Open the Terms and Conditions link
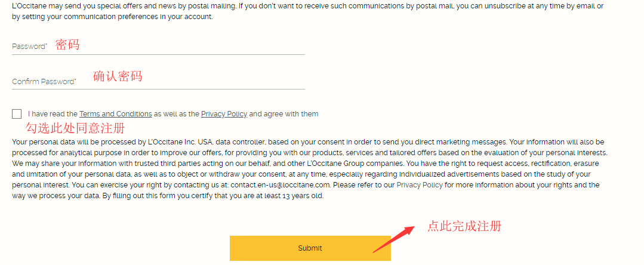Image resolution: width=644 pixels, height=265 pixels. [115, 114]
